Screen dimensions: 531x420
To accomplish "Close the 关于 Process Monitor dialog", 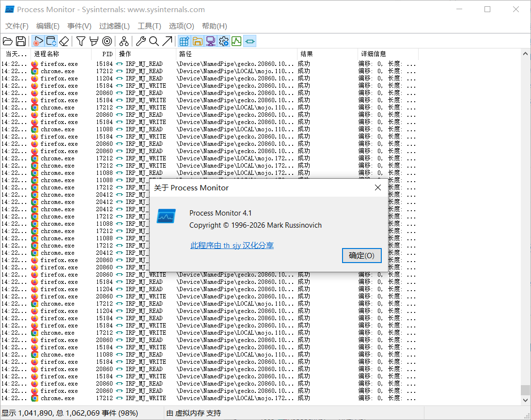I will pyautogui.click(x=378, y=187).
